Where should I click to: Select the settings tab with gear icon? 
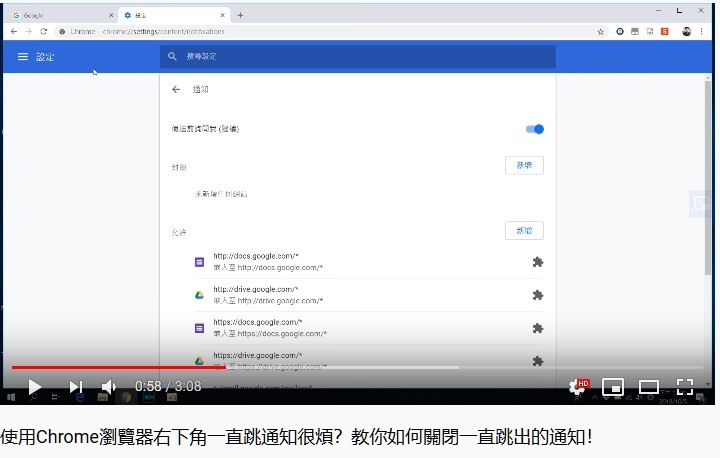[x=172, y=15]
